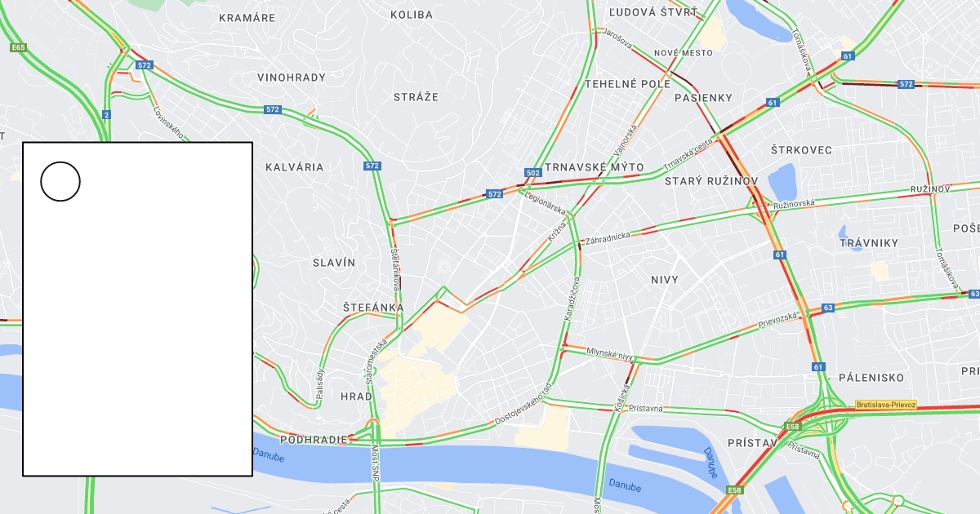The image size is (980, 514).
Task: Click the KALVÁRIA area label
Action: tap(294, 167)
